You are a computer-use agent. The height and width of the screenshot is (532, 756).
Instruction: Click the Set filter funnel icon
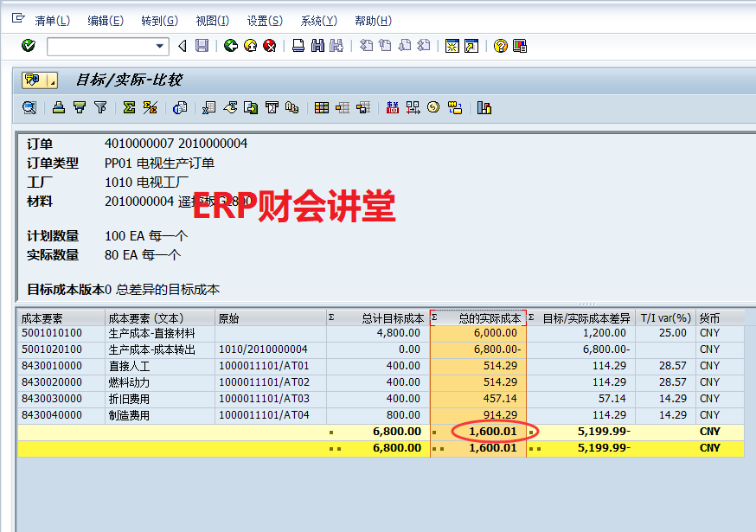pos(100,108)
